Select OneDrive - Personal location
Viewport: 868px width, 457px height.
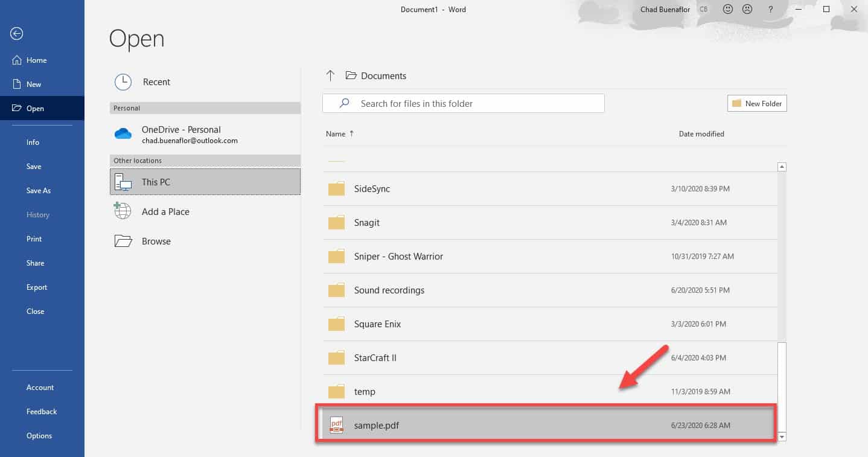pyautogui.click(x=205, y=134)
